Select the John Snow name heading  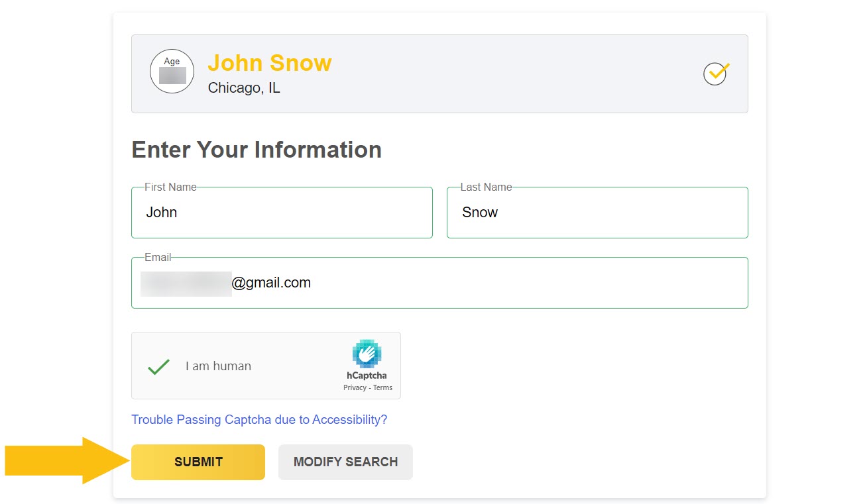tap(270, 64)
